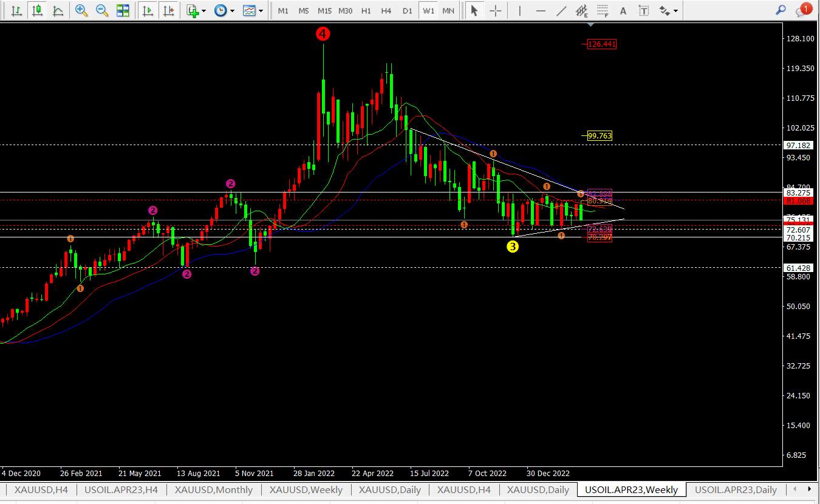Expand the periodicity dropdown arrow
The height and width of the screenshot is (504, 820).
(x=232, y=11)
